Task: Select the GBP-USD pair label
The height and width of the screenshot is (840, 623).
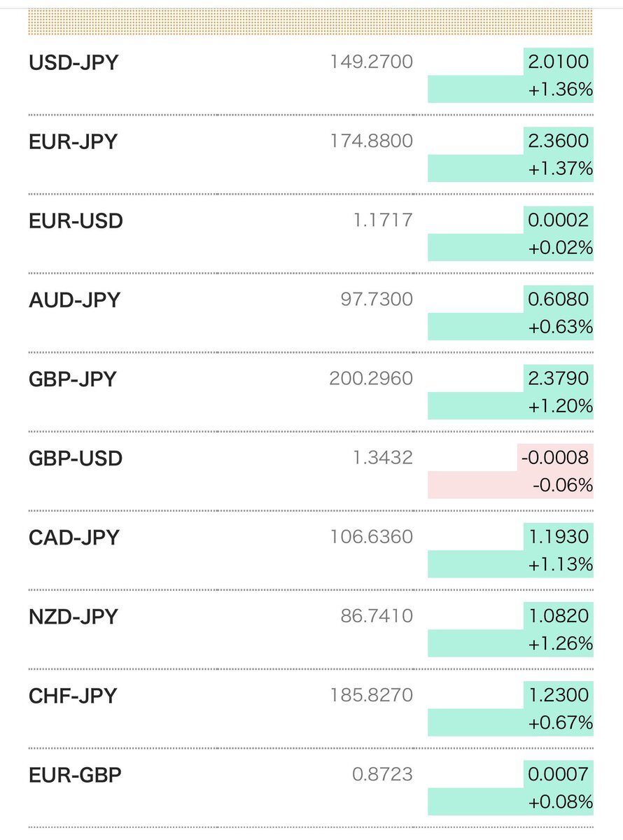Action: [76, 458]
